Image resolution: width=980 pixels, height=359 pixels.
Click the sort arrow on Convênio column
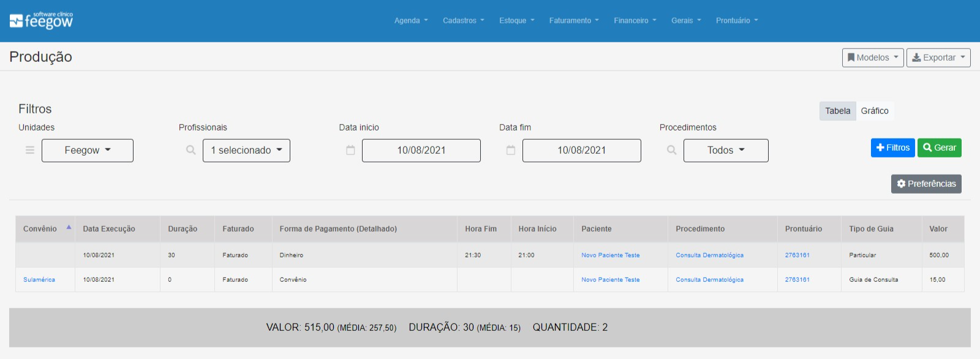[69, 227]
